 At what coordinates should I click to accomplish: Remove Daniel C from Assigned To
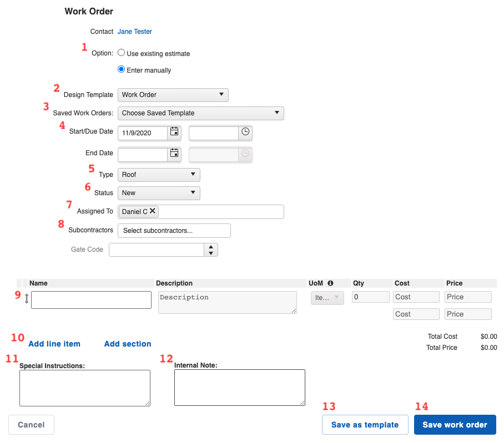(152, 211)
